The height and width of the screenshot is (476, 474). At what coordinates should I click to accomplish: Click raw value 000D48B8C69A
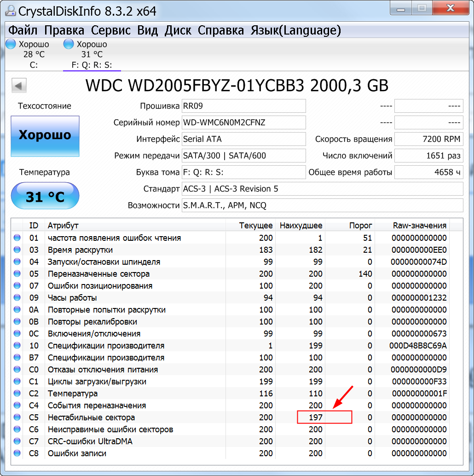coord(418,345)
